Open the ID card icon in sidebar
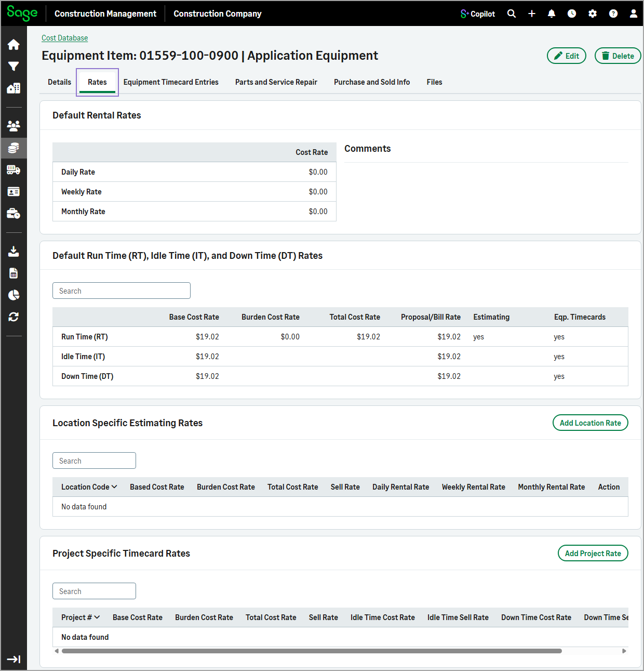 [x=14, y=192]
